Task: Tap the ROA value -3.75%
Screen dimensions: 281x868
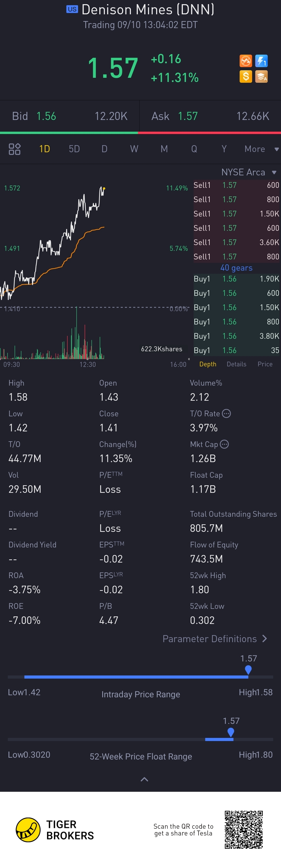Action: (x=25, y=590)
